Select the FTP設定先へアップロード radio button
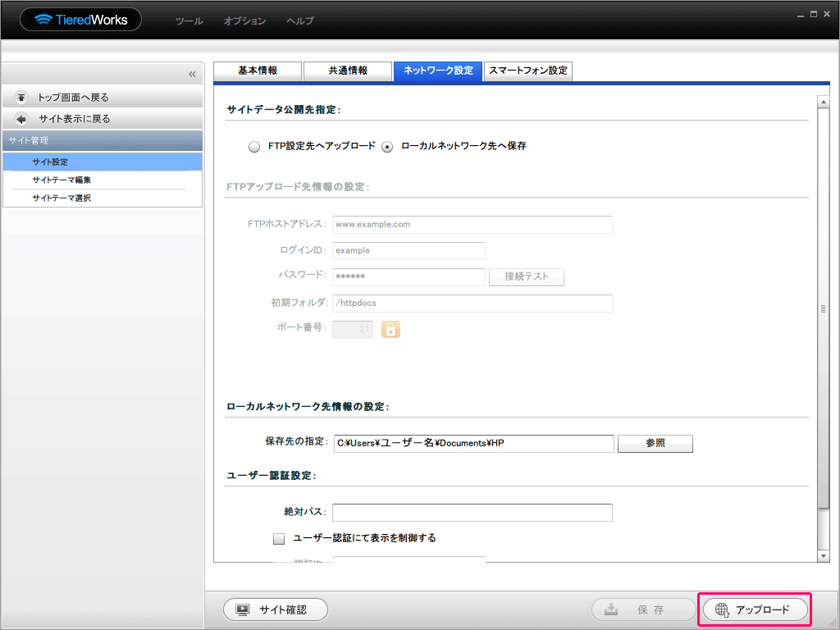Screen dimensions: 840x630 [253, 147]
